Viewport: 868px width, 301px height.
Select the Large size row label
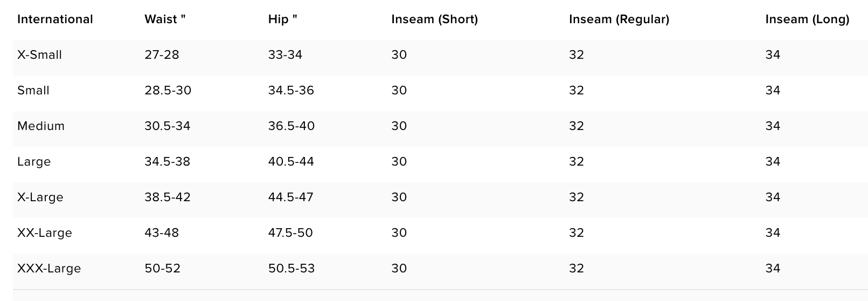coord(34,162)
